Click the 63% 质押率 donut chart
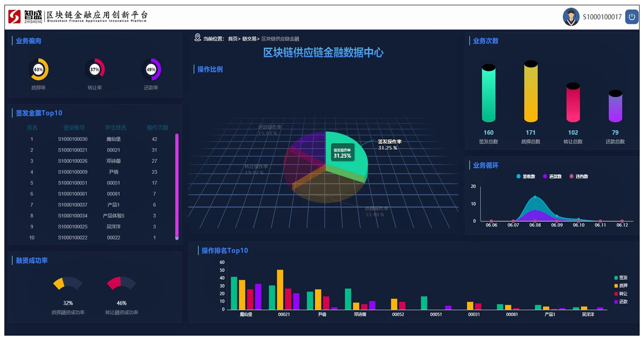The height and width of the screenshot is (340, 644). [x=39, y=70]
